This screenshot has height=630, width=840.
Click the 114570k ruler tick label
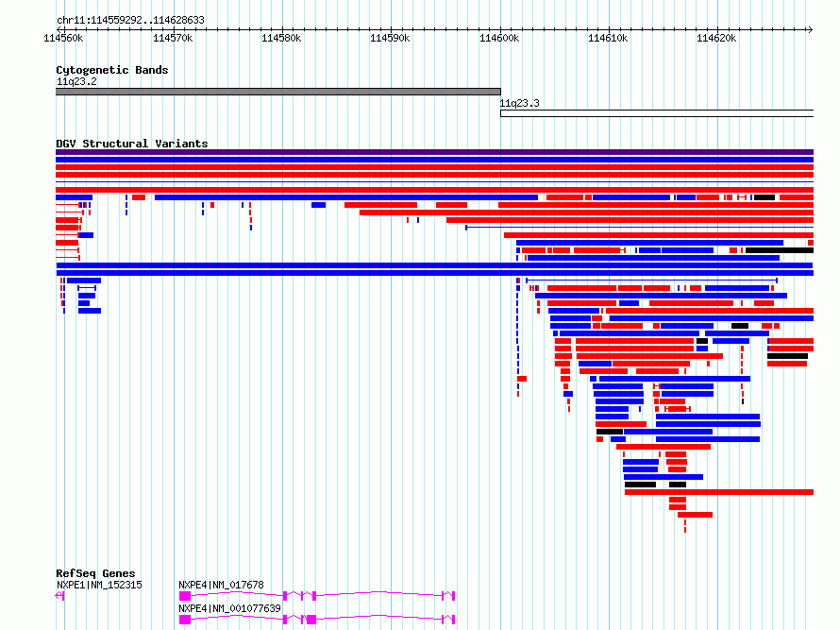173,38
